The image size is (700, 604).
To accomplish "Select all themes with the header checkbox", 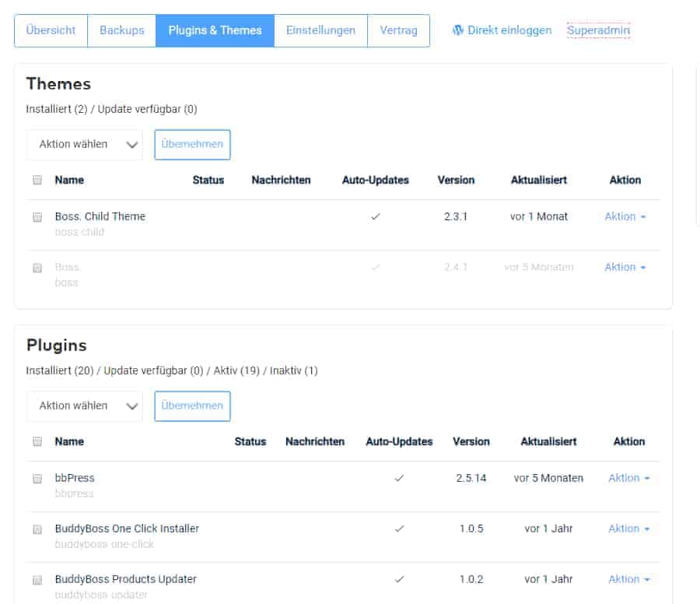I will (x=37, y=181).
